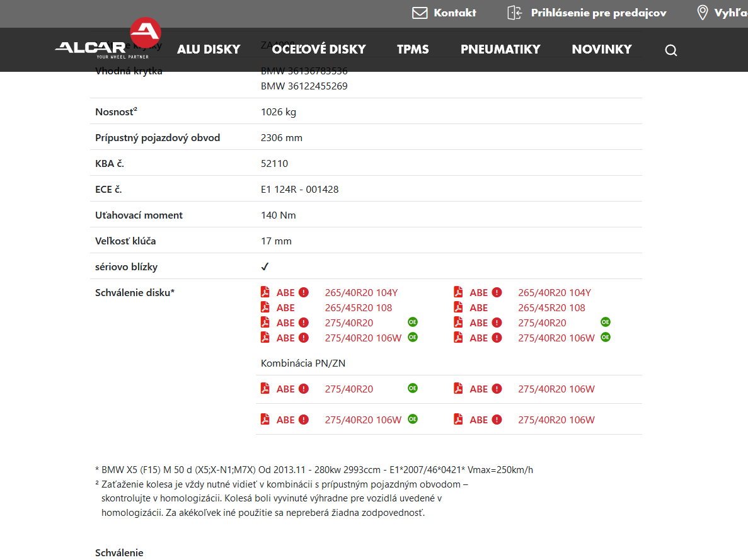The height and width of the screenshot is (560, 748).
Task: Click the location pin icon in top bar
Action: [703, 13]
